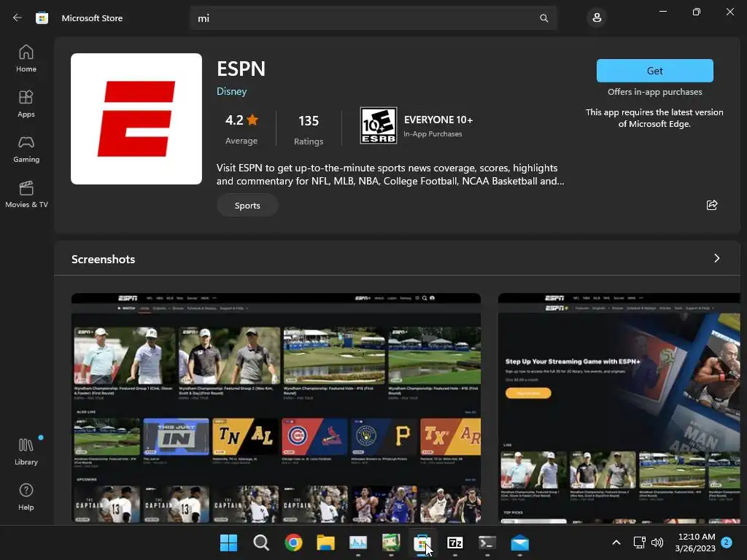Click the 135 Ratings count
Image resolution: width=747 pixels, height=560 pixels.
[x=309, y=129]
